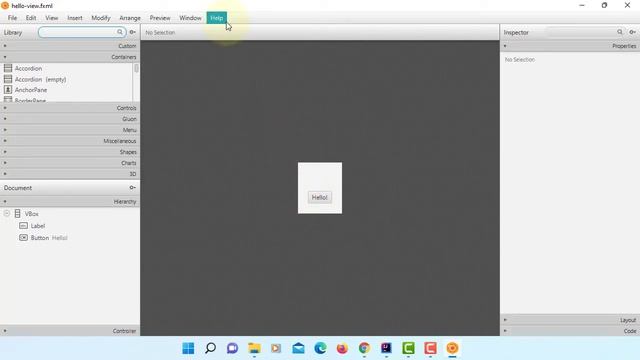Expand the Controls library section
The width and height of the screenshot is (640, 360).
pyautogui.click(x=70, y=108)
